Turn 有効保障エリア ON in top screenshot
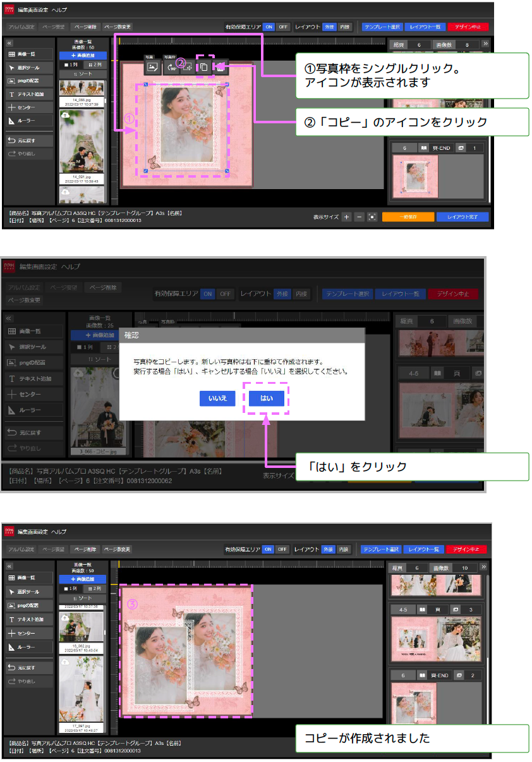This screenshot has height=762, width=532. tap(269, 27)
